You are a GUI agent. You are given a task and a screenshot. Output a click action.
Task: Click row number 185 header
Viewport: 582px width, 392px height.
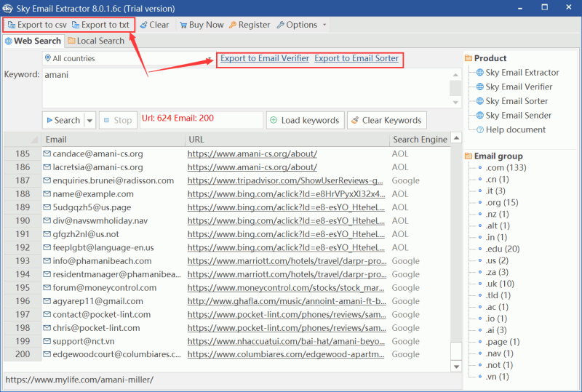click(x=23, y=153)
